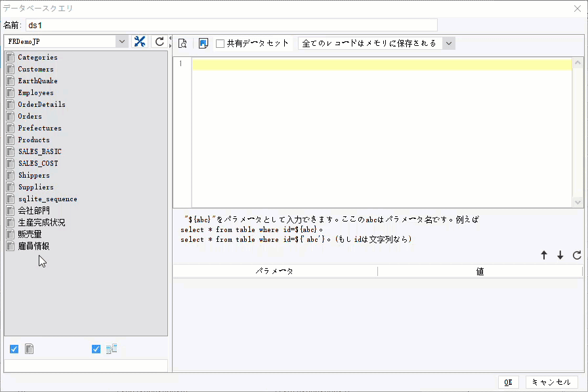Click the EarthQuake table icon
The image size is (588, 392).
click(10, 81)
